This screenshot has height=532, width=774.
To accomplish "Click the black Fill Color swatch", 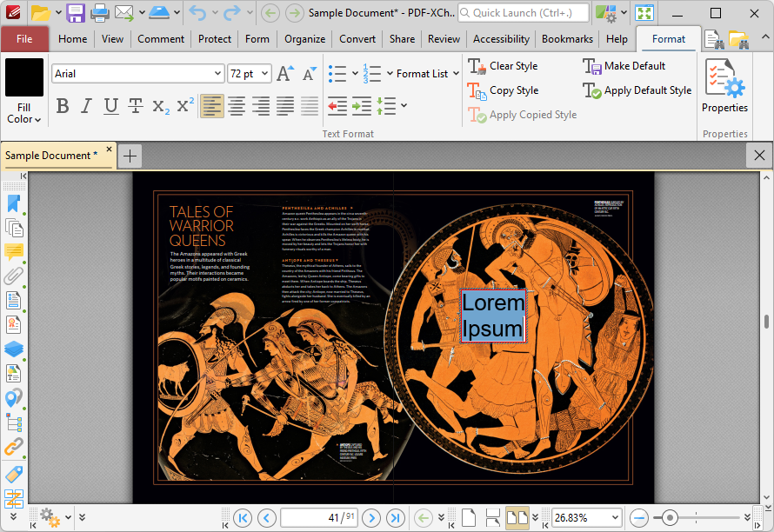I will pos(24,77).
